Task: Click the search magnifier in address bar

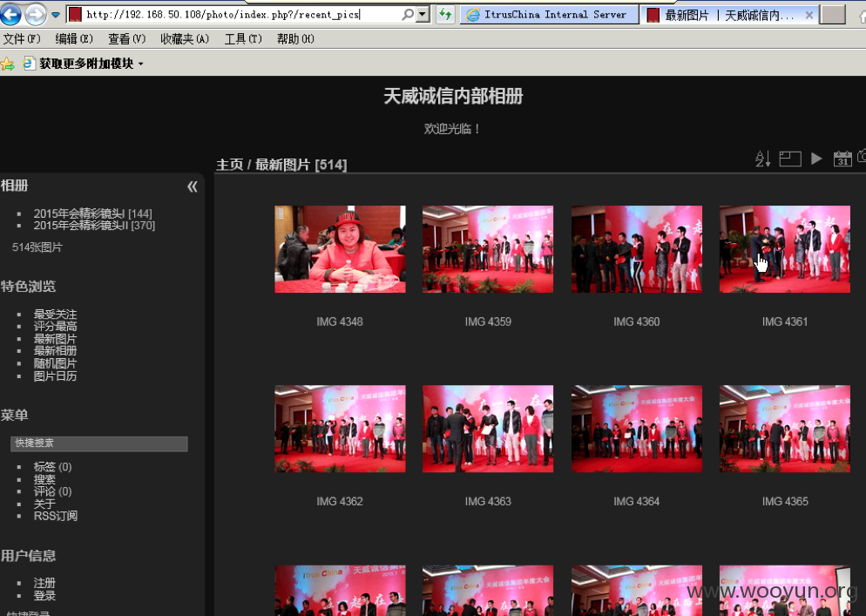Action: [x=408, y=14]
